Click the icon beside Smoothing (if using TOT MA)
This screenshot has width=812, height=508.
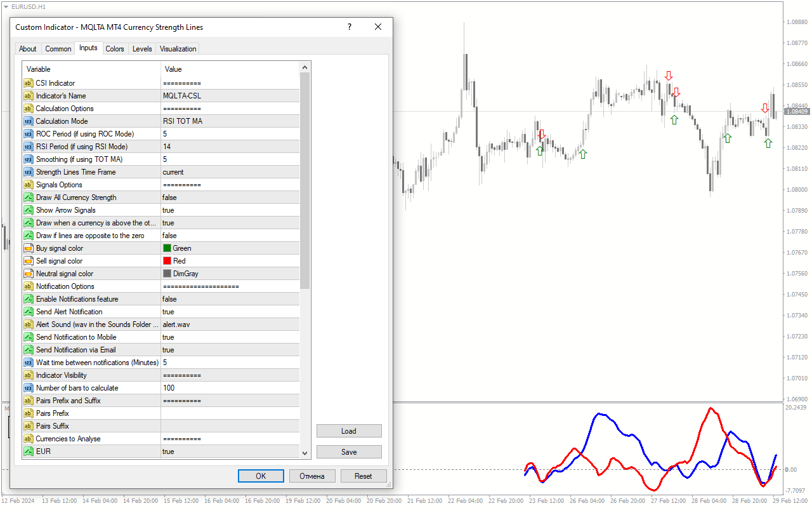(28, 159)
